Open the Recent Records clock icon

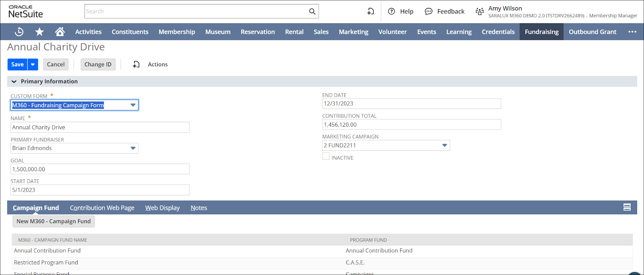(x=19, y=32)
